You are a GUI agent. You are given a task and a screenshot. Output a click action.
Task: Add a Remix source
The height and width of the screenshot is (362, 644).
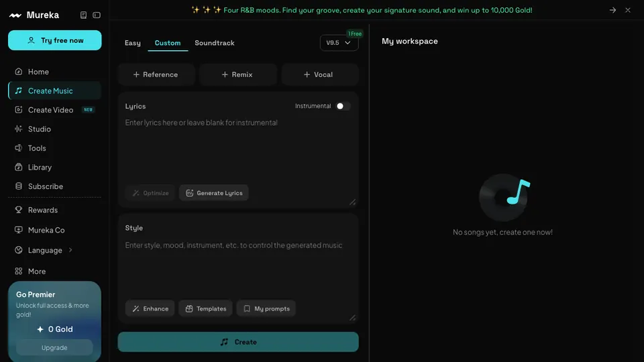pos(237,74)
